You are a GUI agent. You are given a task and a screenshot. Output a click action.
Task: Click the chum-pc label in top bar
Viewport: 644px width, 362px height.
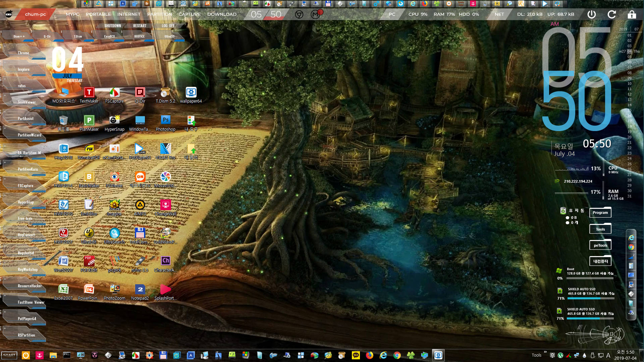click(x=35, y=14)
